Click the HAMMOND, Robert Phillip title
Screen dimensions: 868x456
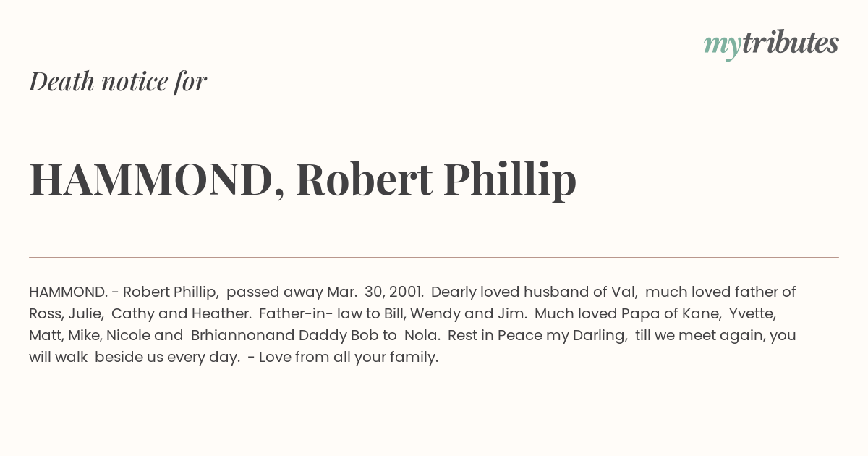pos(303,179)
